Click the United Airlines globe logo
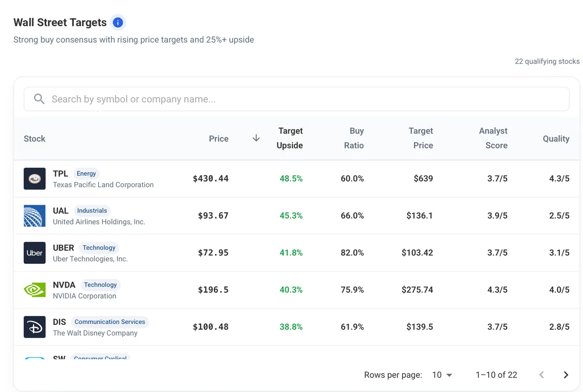 tap(34, 216)
